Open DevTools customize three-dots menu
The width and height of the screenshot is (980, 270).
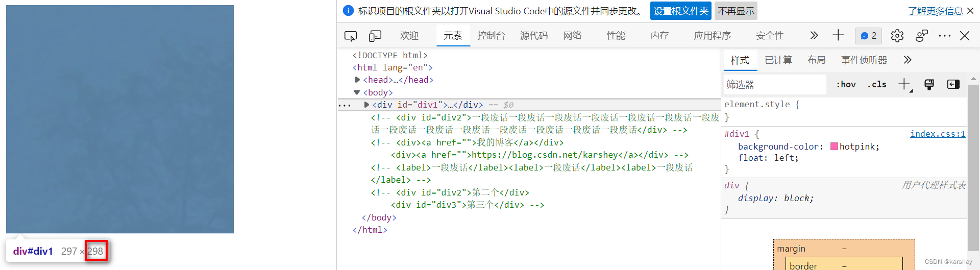pyautogui.click(x=945, y=36)
